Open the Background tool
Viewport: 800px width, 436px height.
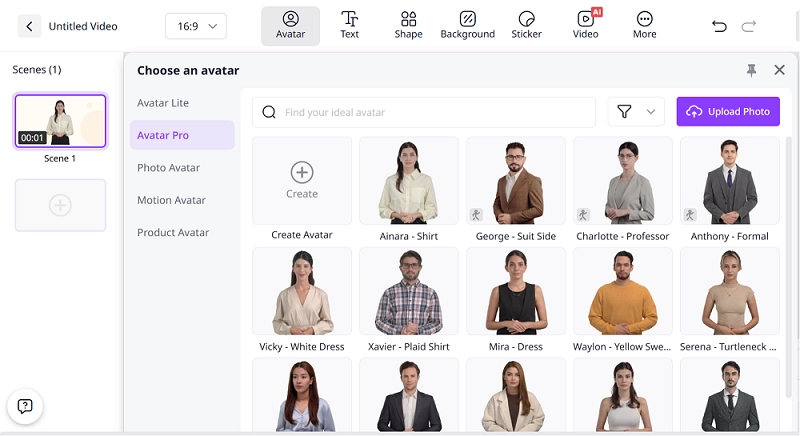coord(467,26)
